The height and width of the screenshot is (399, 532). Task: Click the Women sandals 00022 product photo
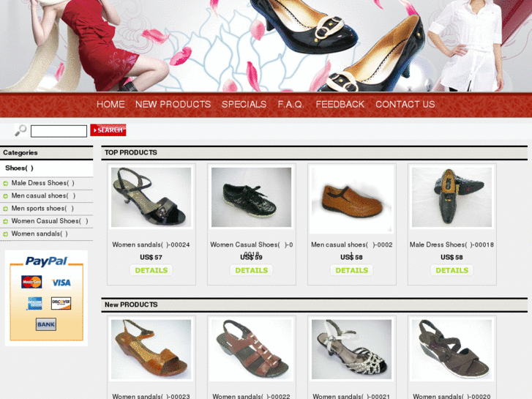tap(252, 349)
